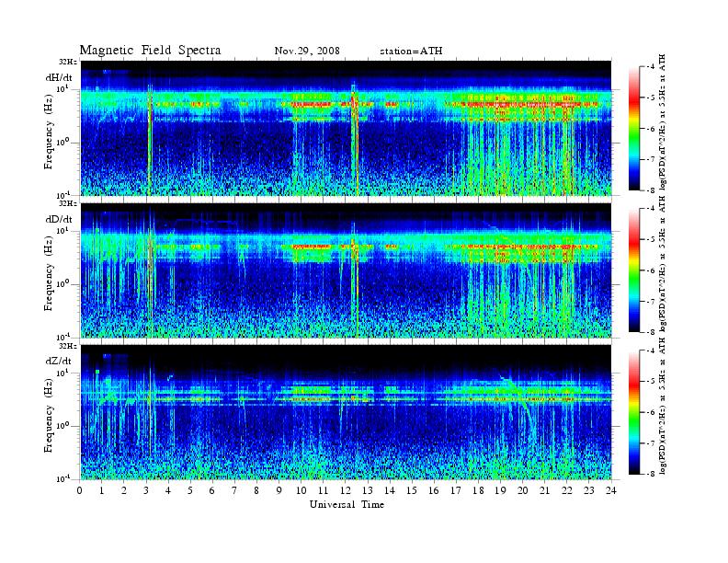This screenshot has width=728, height=563.
Task: Click the color scale bar beside the dH/dt panel
Action: [633, 129]
